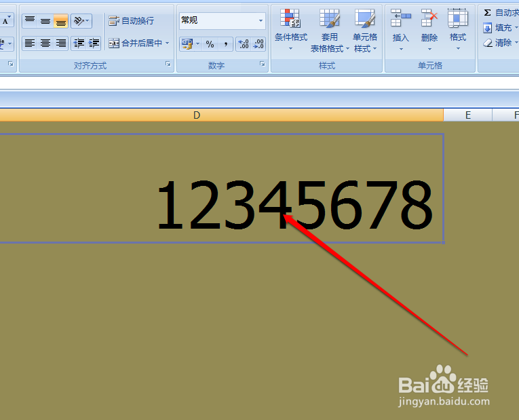Expand the 插入 dropdown arrow
Viewport: 519px width, 420px height.
coord(401,50)
